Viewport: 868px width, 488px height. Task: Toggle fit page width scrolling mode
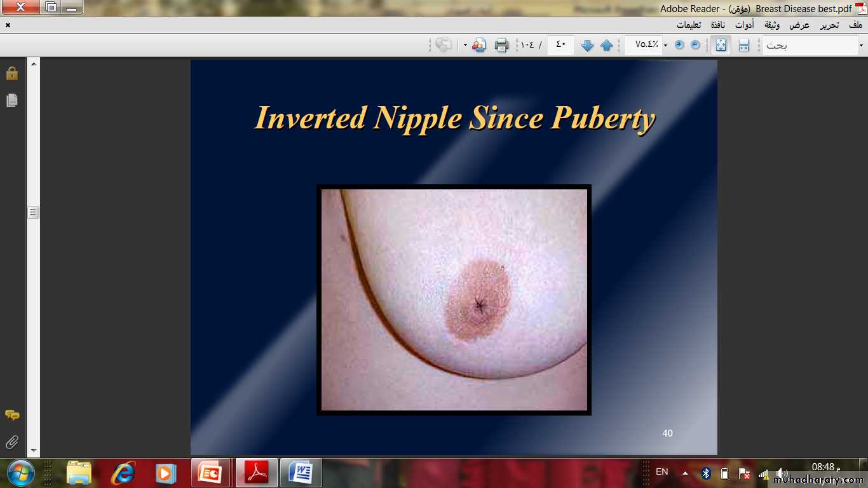point(743,45)
